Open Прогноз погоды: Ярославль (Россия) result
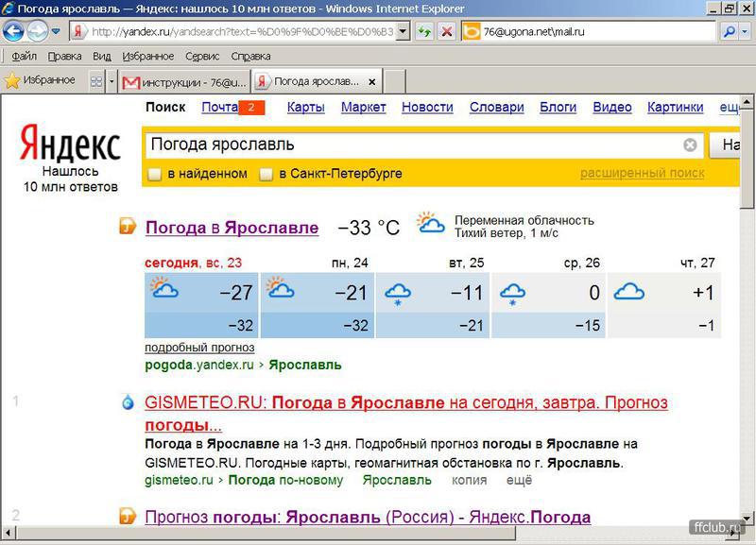This screenshot has height=545, width=756. [x=368, y=517]
